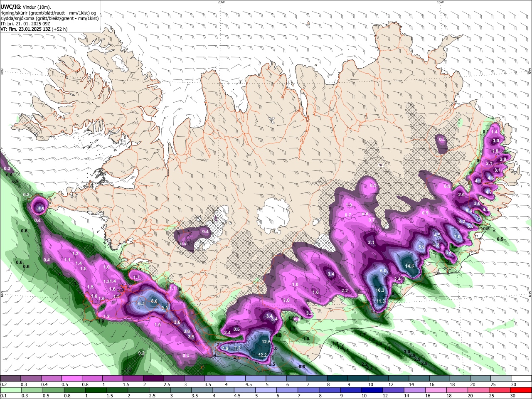Pick top-row lavender swatch between 4 and 4.5
This screenshot has height=399, width=532.
click(x=235, y=379)
